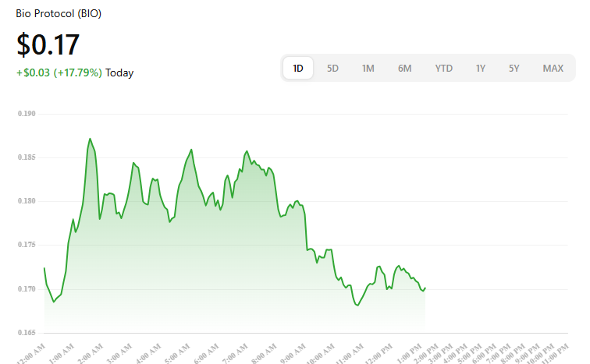
Task: Choose the 1M chart range
Action: tap(368, 69)
